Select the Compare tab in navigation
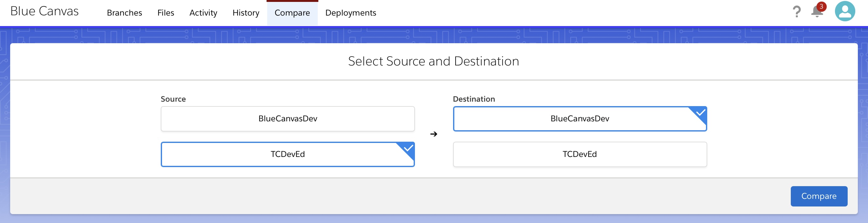The image size is (868, 223). click(292, 13)
